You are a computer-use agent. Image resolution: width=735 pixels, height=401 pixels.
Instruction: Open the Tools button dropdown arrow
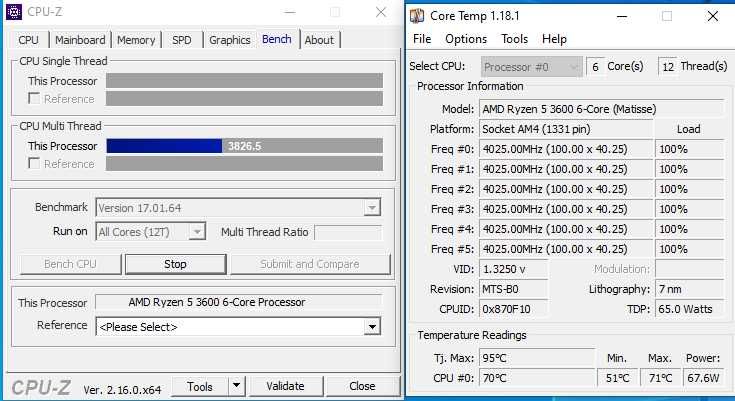click(236, 386)
